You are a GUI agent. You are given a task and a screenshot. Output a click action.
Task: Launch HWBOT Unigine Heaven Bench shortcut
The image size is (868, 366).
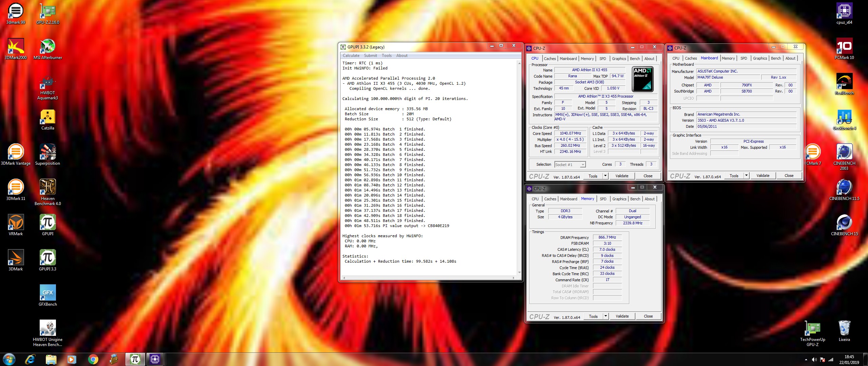coord(48,333)
